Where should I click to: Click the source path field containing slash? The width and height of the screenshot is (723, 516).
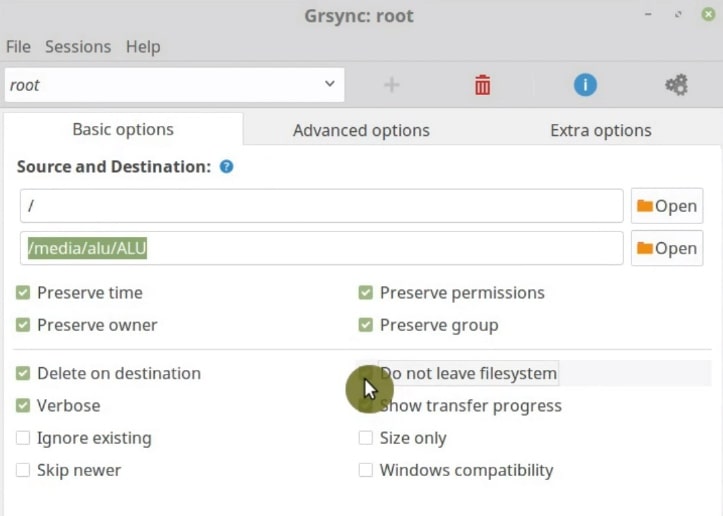pyautogui.click(x=321, y=206)
